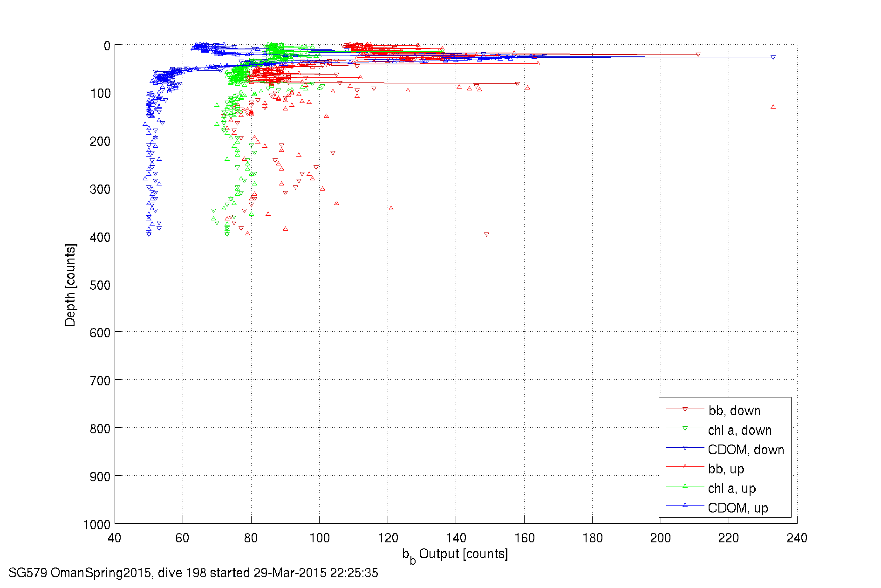
Task: Click the x-axis tick label 80
Action: tap(251, 538)
